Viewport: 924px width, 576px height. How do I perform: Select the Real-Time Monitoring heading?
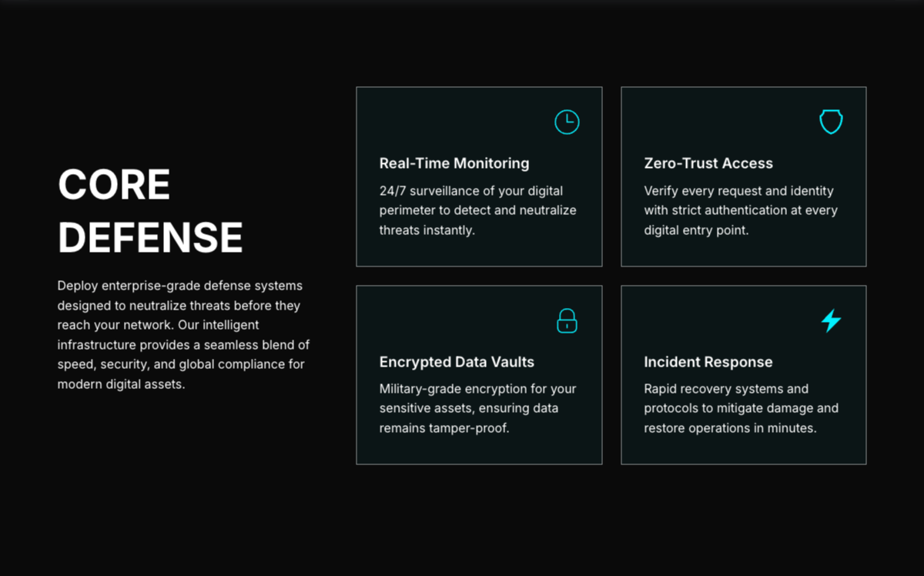coord(454,163)
